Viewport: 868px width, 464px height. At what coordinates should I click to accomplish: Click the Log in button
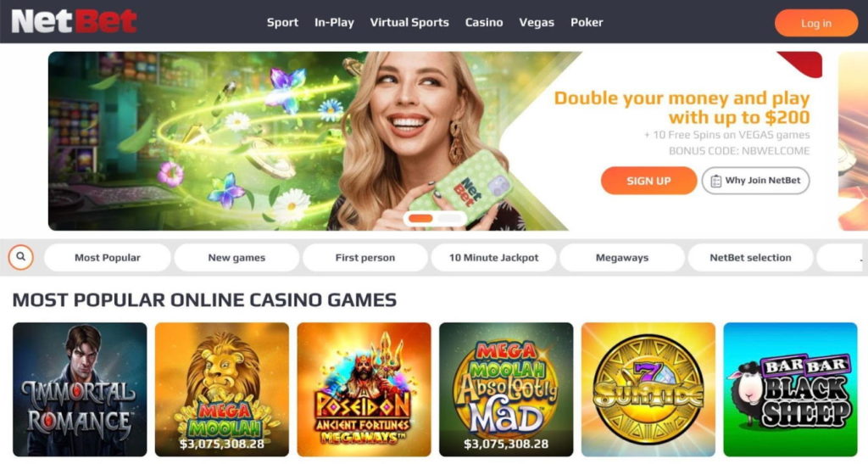tap(816, 23)
